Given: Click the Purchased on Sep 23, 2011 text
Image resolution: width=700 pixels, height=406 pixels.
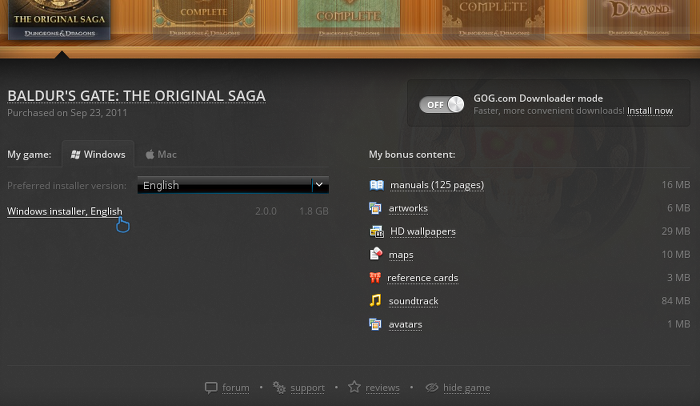Looking at the screenshot, I should click(x=67, y=113).
